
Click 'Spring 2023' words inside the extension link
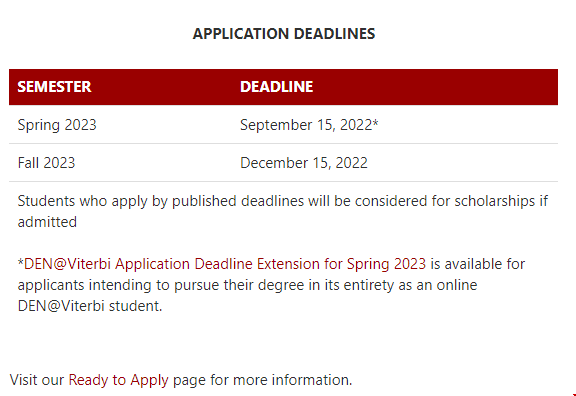click(x=386, y=264)
